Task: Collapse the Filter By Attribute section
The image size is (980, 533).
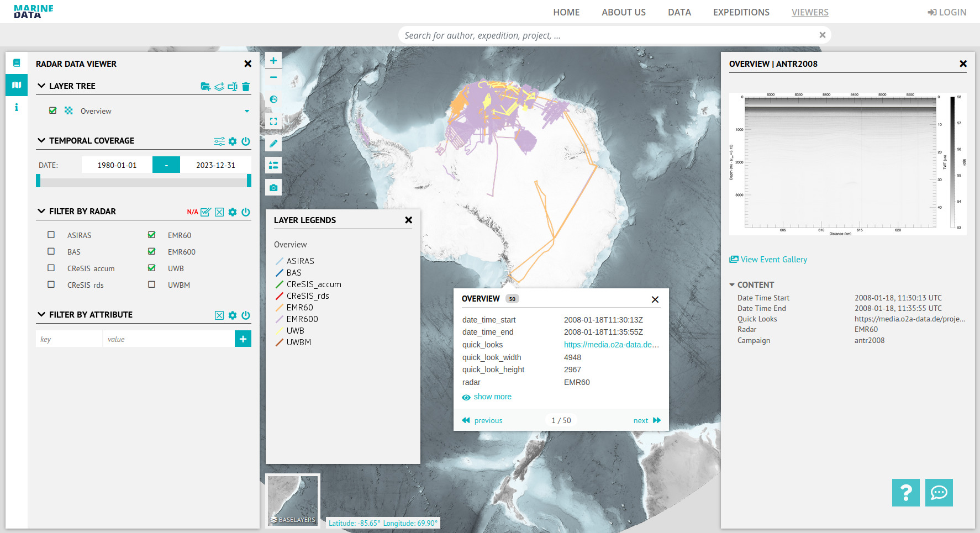Action: pos(41,314)
